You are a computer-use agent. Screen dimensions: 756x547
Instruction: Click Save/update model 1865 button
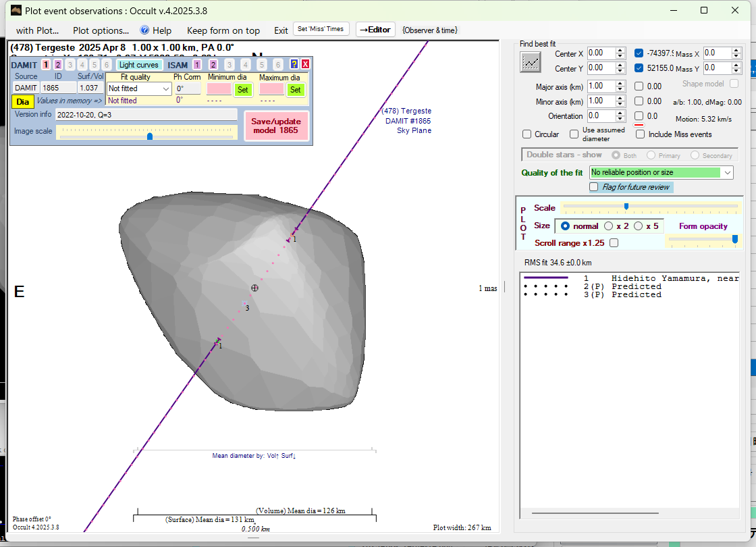(x=276, y=126)
